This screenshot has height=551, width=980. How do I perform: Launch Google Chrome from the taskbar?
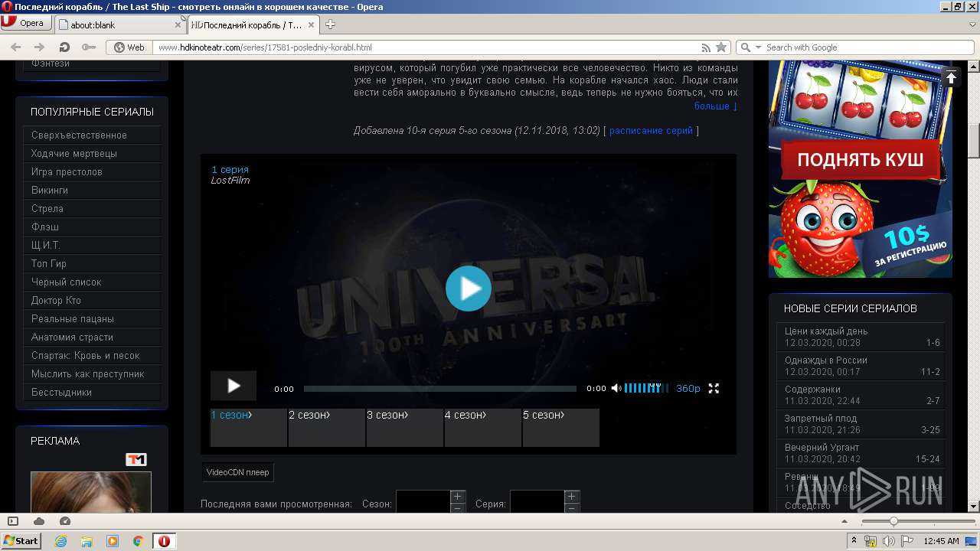[x=139, y=541]
